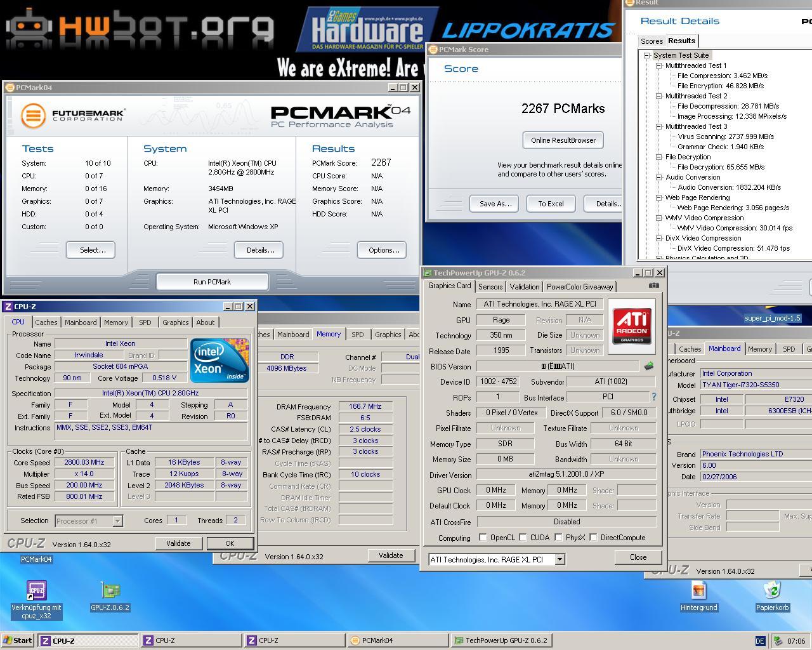Open the SPD tab in front CPU-Z
Viewport: 812px width, 650px height.
(x=145, y=322)
